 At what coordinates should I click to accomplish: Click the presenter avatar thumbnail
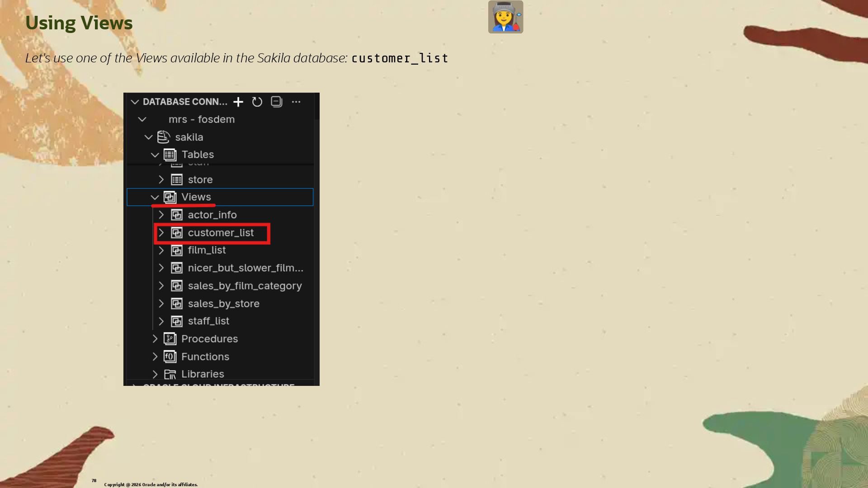click(x=505, y=17)
